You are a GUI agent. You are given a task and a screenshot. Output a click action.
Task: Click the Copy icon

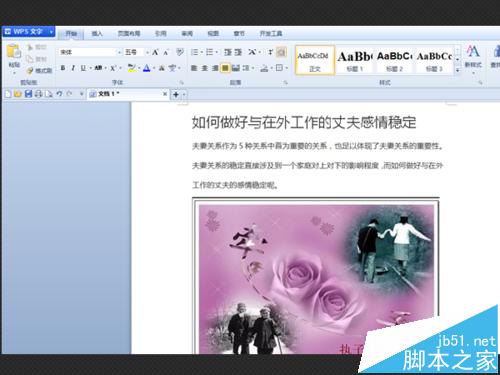tap(30, 59)
